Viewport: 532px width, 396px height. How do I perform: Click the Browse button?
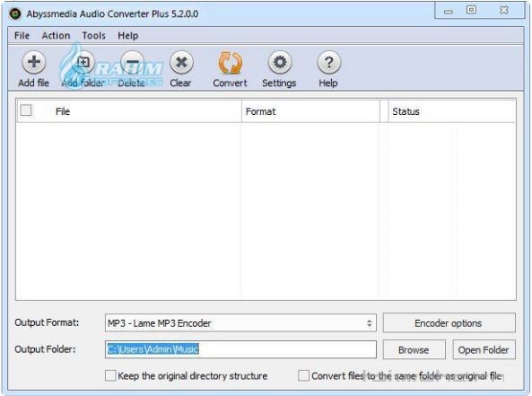pos(414,349)
